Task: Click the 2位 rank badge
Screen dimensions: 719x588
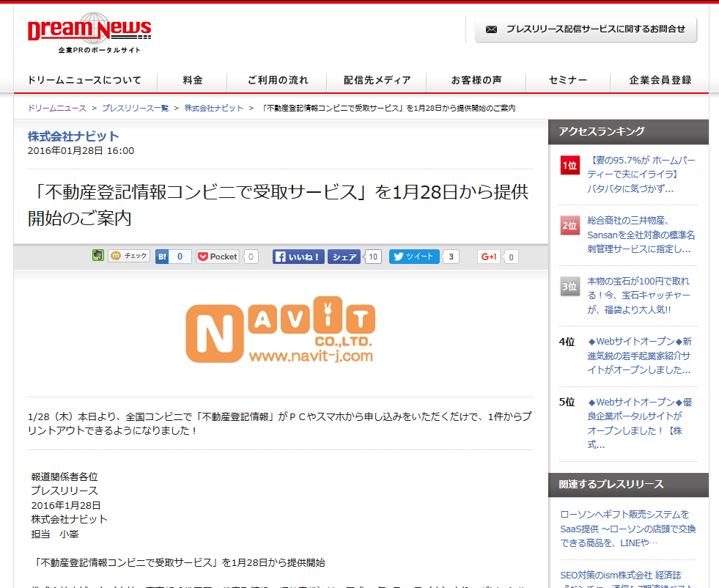Action: pos(570,225)
